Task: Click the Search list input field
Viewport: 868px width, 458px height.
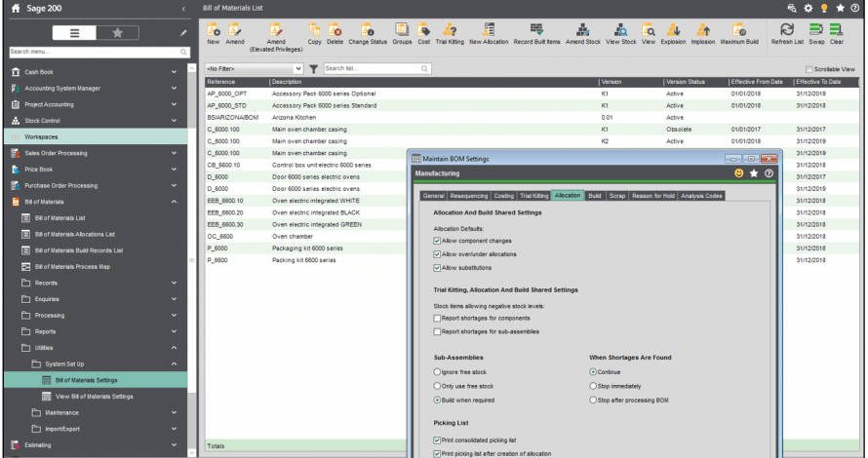Action: pos(377,68)
